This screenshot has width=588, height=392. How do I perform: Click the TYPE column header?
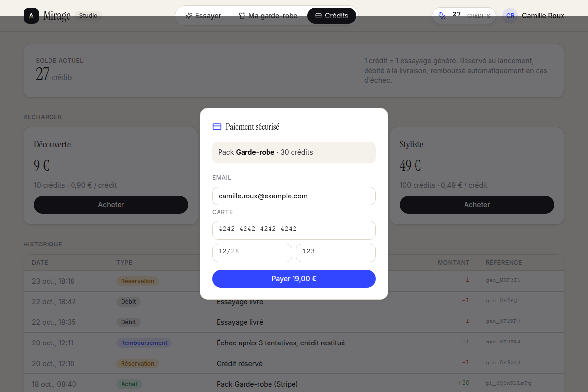[124, 263]
